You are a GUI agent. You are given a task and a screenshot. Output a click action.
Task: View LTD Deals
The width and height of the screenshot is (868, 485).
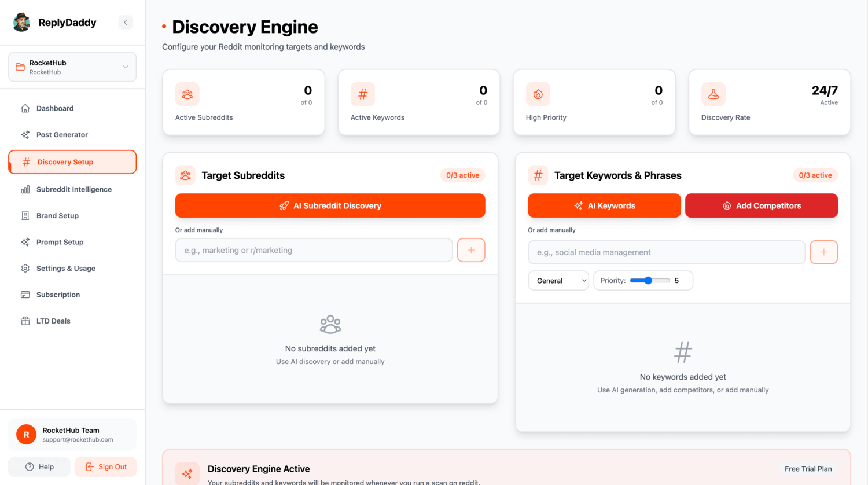click(72, 321)
